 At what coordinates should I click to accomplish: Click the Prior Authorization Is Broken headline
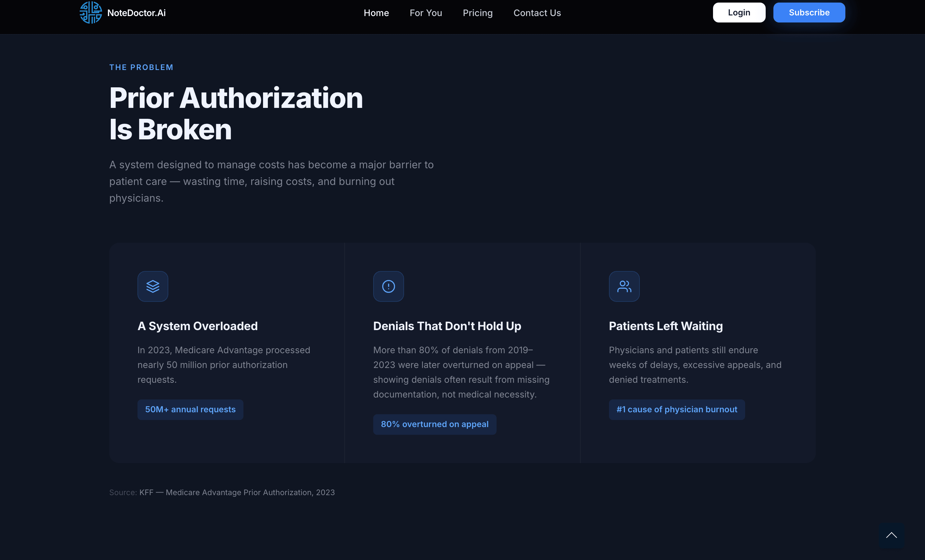click(236, 113)
